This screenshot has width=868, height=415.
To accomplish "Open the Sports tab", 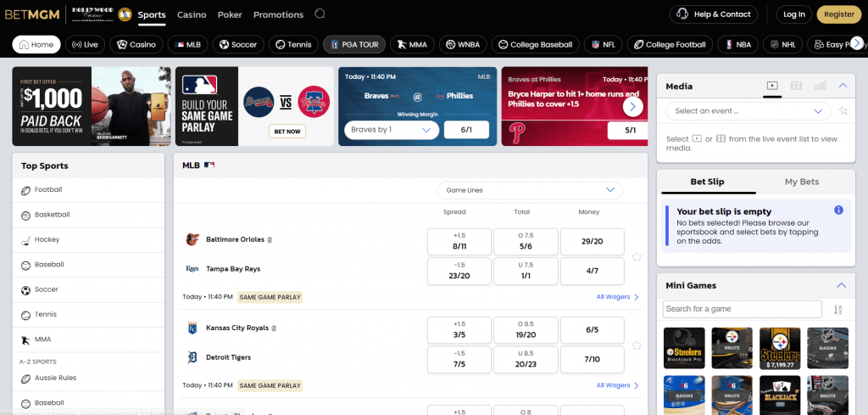I will (x=152, y=15).
